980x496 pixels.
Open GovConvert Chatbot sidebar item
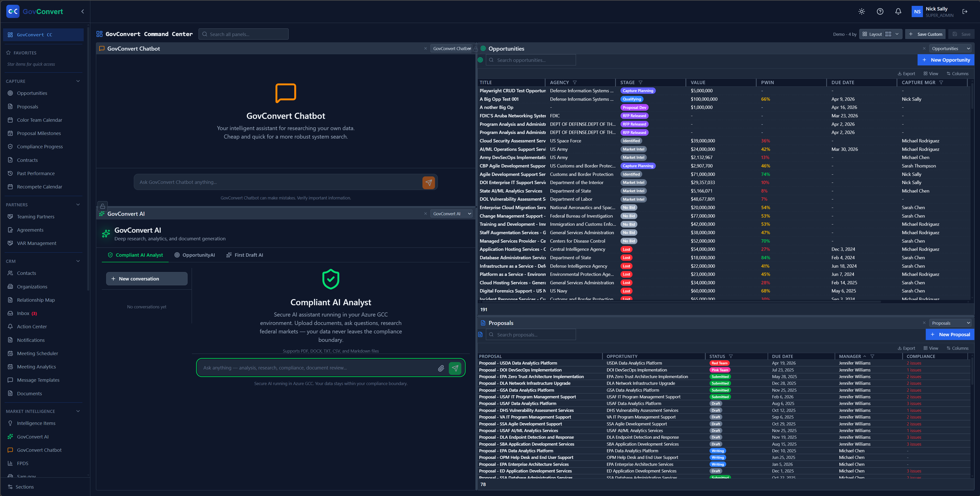click(x=39, y=450)
